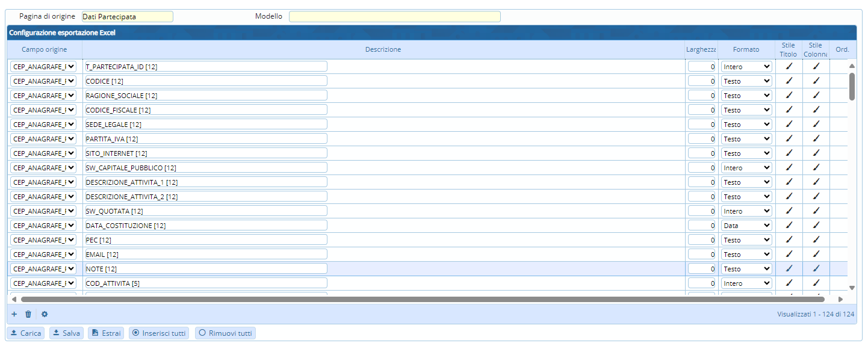This screenshot has width=868, height=346.
Task: Click the Estrai export button
Action: click(106, 333)
